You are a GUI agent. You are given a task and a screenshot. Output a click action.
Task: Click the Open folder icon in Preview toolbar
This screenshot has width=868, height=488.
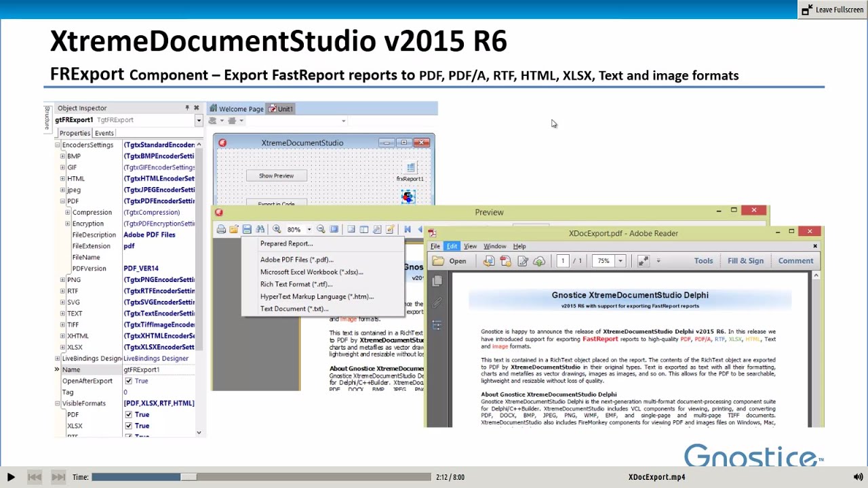tap(234, 230)
